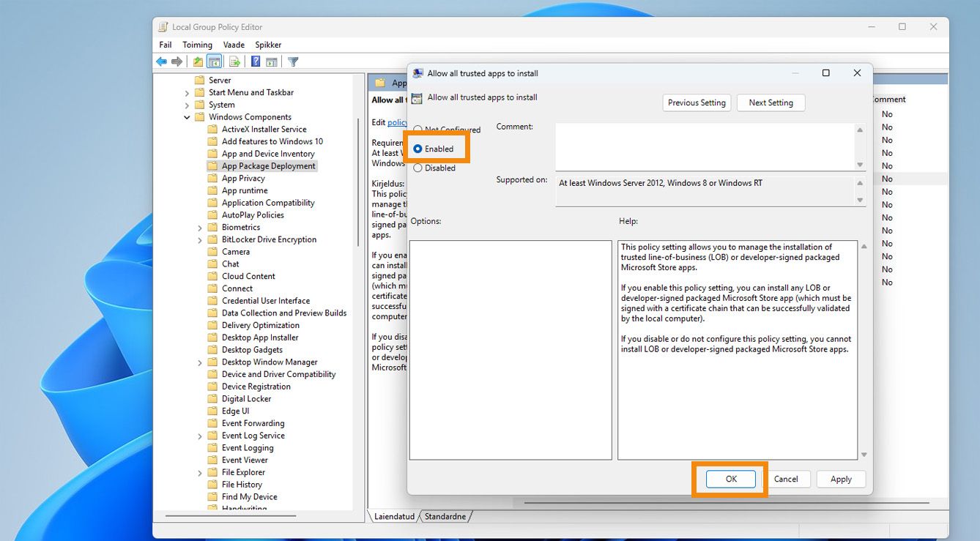This screenshot has height=541, width=980.
Task: Click the folder icon beside App Privacy
Action: point(212,179)
